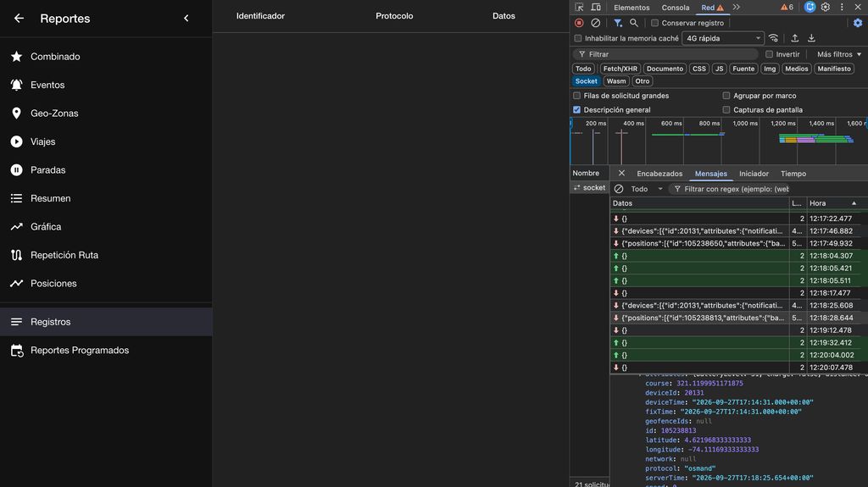Enable Capturas de pantalla

pyautogui.click(x=726, y=109)
